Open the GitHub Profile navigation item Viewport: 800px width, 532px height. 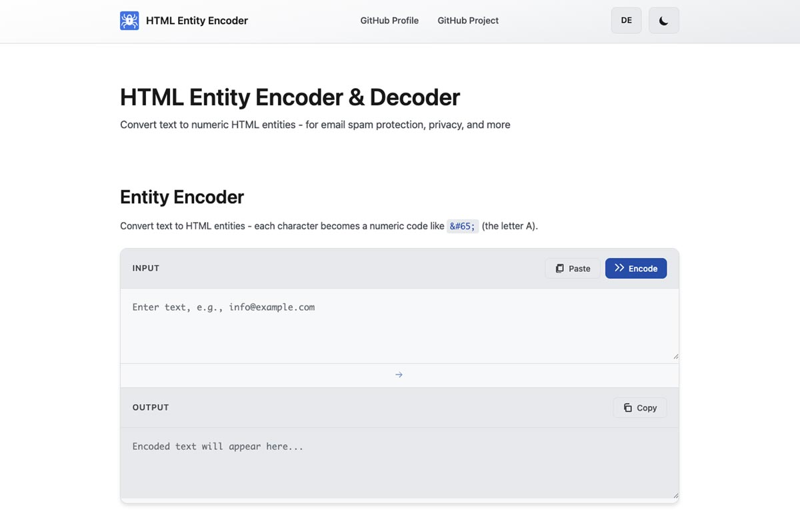pos(389,21)
